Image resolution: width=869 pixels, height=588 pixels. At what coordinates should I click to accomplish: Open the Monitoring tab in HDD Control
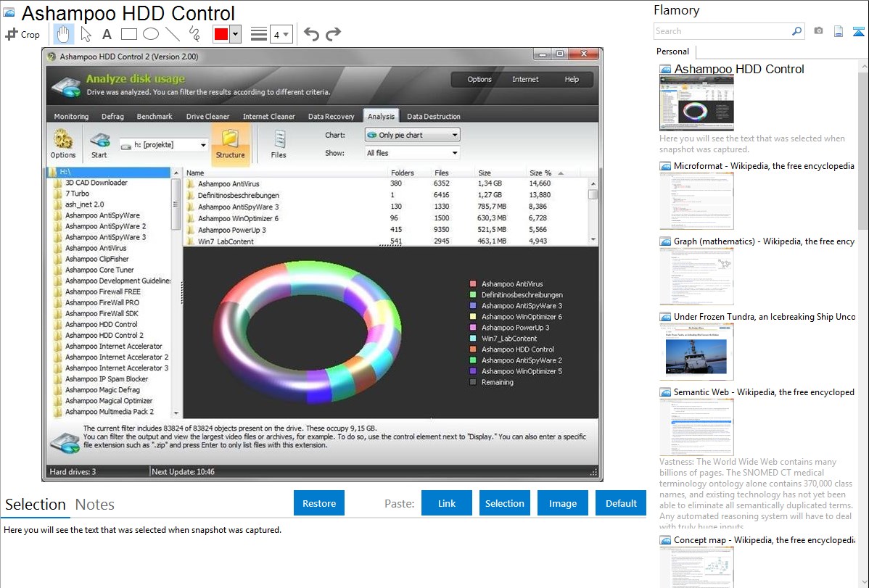pos(71,117)
